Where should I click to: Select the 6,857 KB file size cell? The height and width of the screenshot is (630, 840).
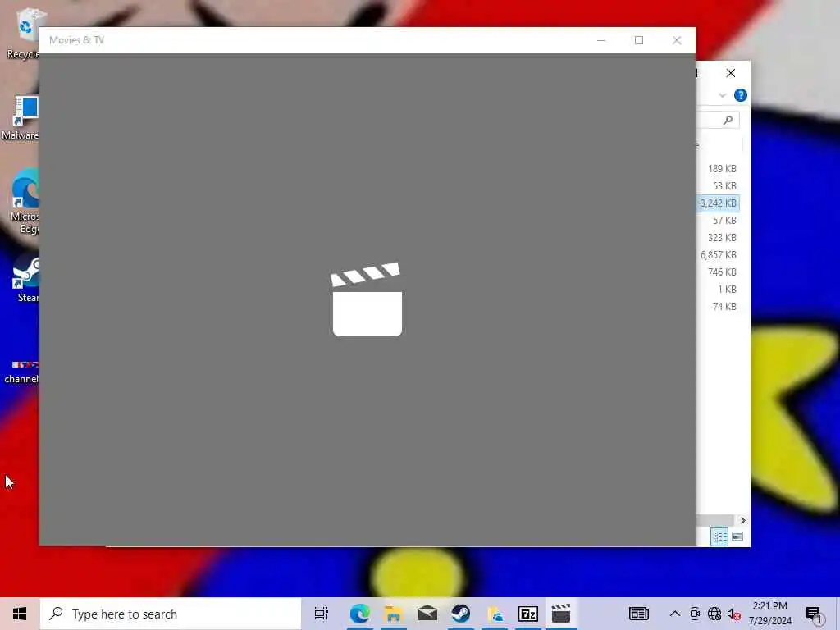click(718, 254)
